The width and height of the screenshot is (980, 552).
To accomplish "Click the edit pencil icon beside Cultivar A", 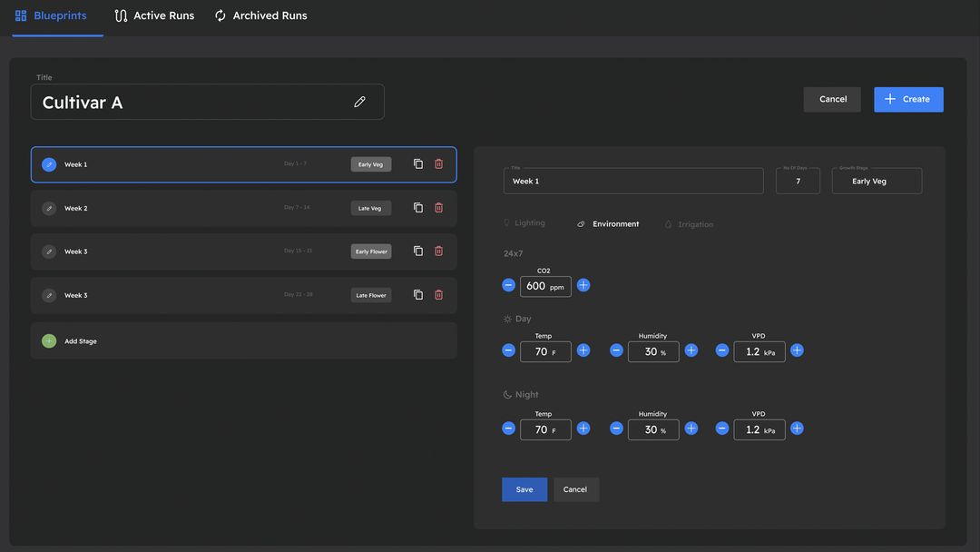I will point(359,102).
